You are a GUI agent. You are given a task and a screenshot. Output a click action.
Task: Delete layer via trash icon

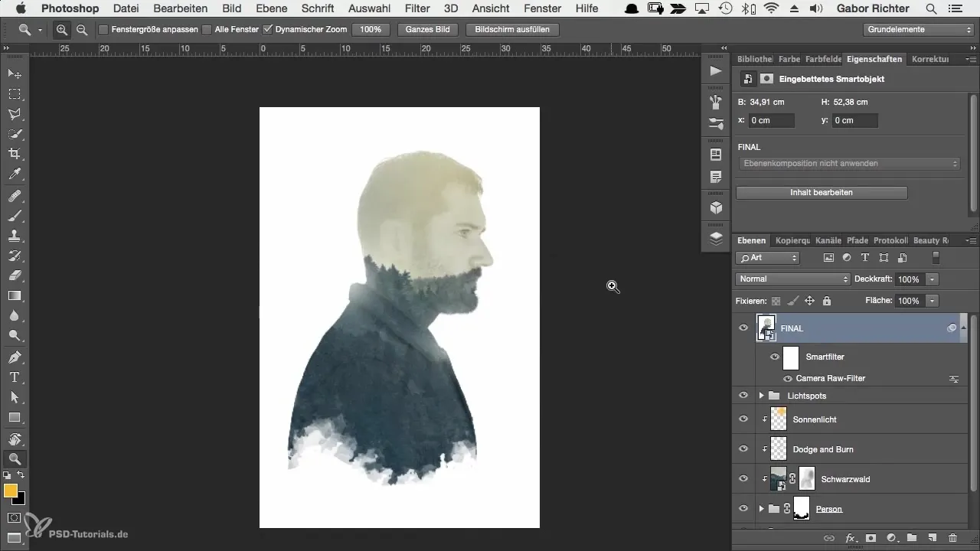pos(953,539)
